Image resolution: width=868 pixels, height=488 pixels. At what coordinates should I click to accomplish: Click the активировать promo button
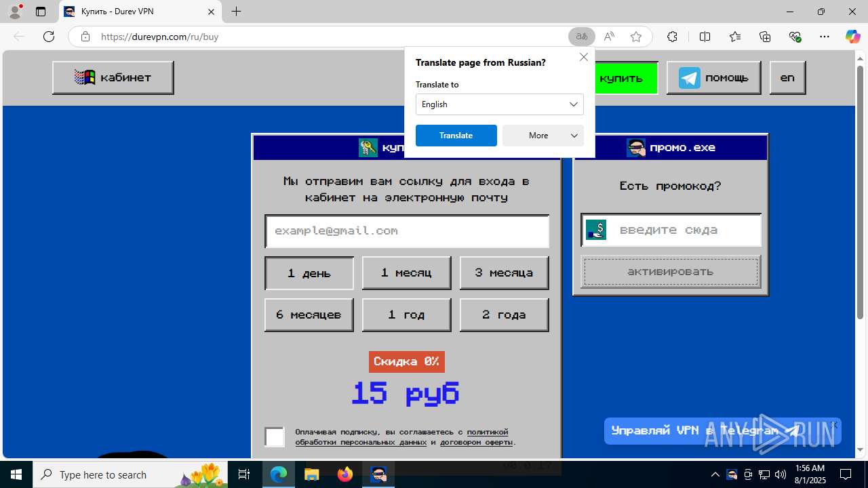[x=671, y=272]
